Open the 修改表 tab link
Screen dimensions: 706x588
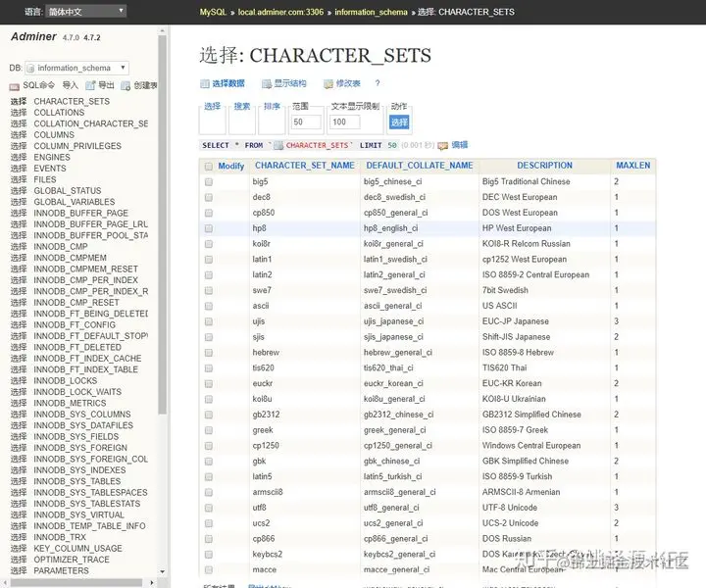click(x=348, y=83)
